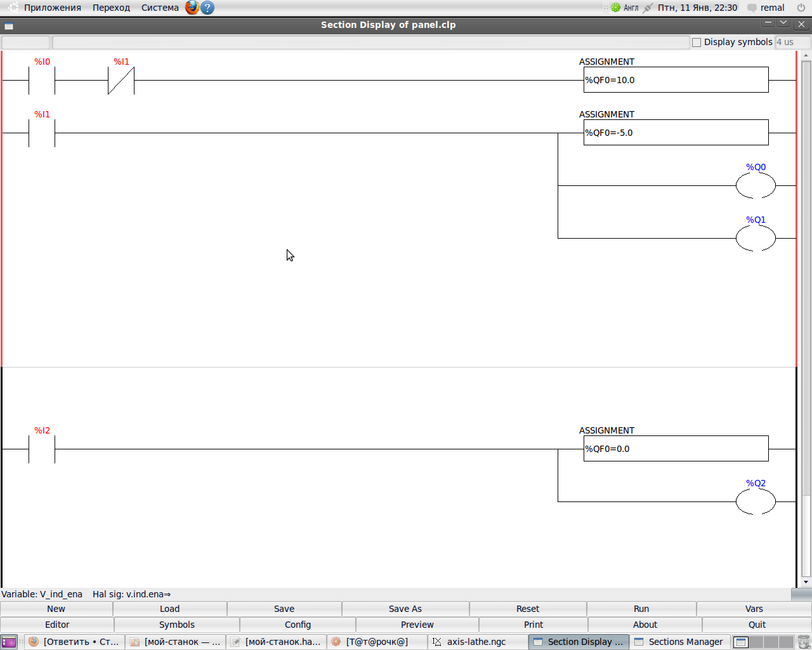The height and width of the screenshot is (650, 812).
Task: Select the %QF0=0.0 assignment block
Action: coord(676,449)
